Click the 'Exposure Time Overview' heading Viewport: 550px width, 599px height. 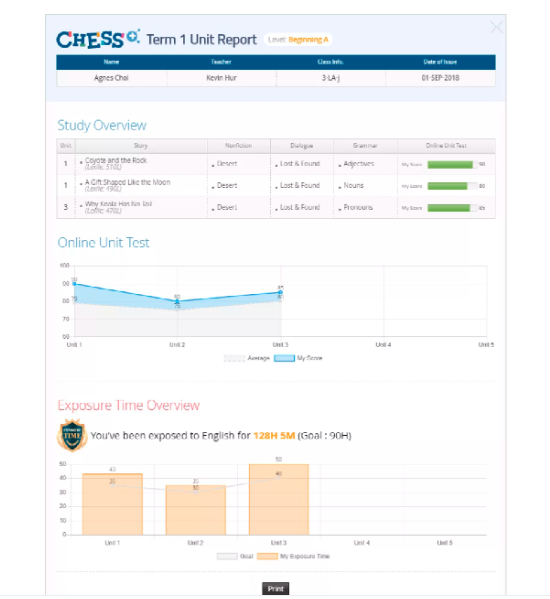click(129, 405)
